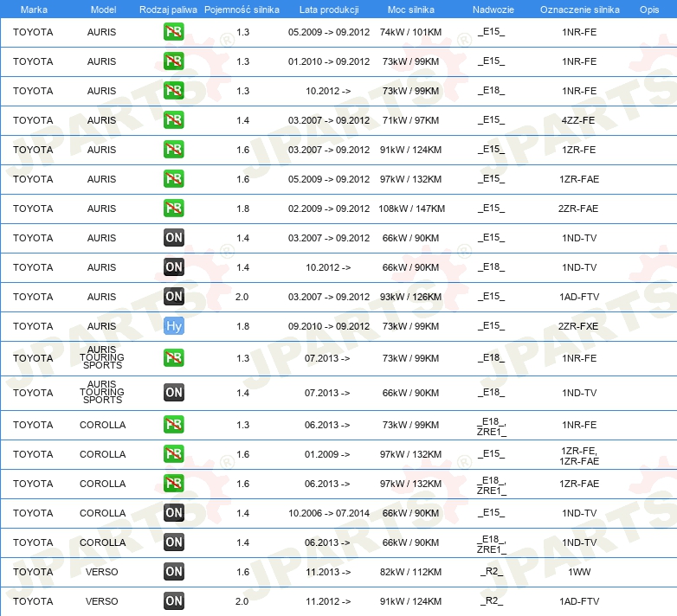The height and width of the screenshot is (616, 677).
Task: Click the petrol icon in the 4ZZ-FE row
Action: 173,120
